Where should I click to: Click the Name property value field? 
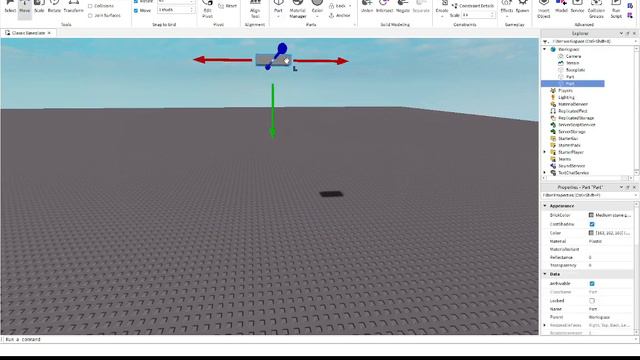[x=610, y=309]
